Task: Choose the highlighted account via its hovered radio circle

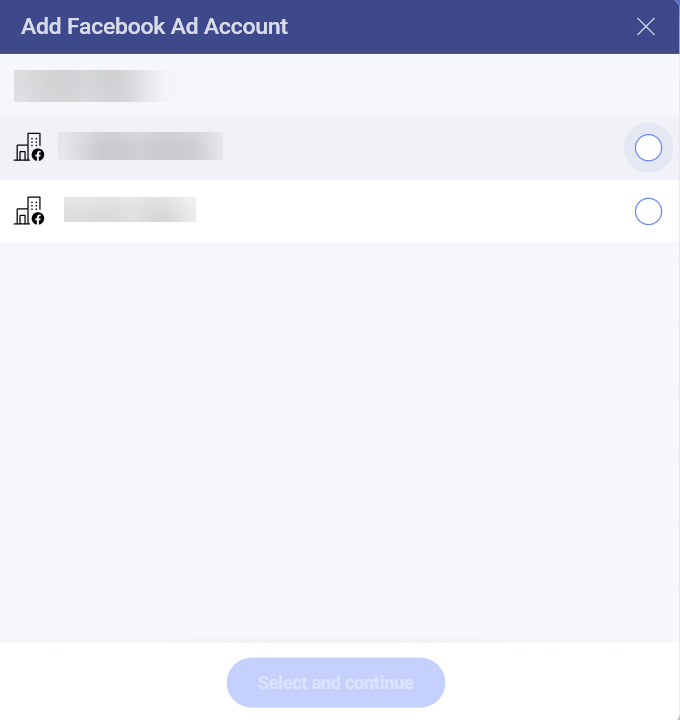Action: tap(648, 148)
